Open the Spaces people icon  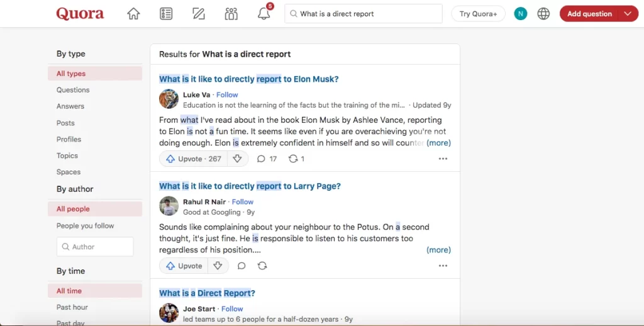tap(231, 14)
